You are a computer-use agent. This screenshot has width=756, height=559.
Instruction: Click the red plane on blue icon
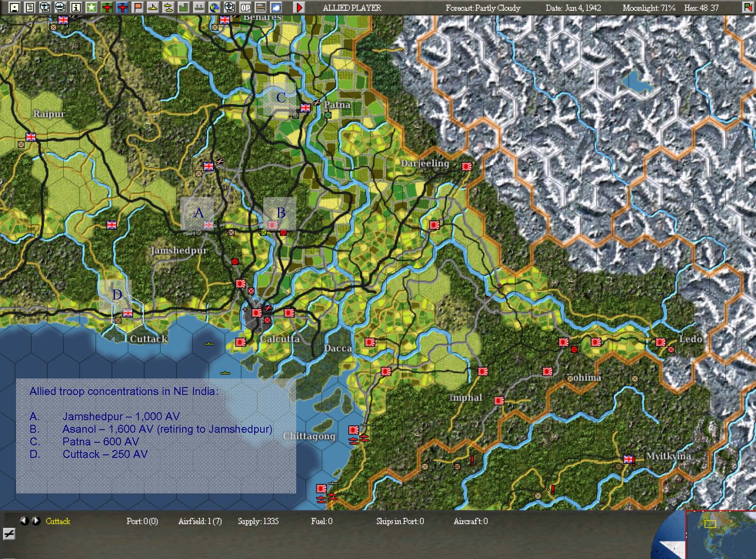pyautogui.click(x=122, y=7)
